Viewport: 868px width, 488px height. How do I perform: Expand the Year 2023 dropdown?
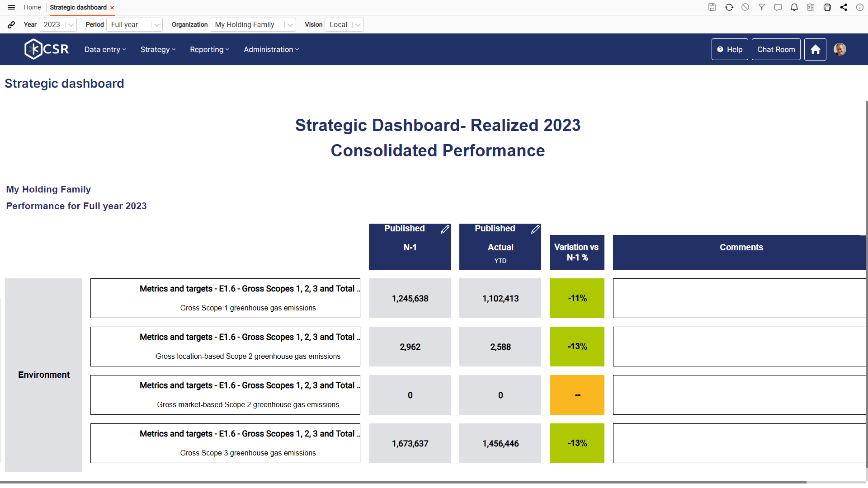coord(71,25)
